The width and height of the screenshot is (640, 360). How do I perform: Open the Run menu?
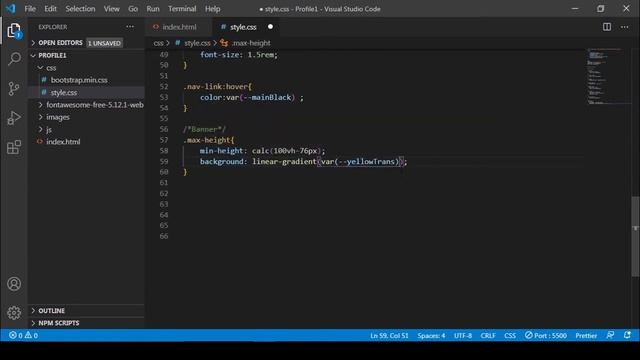tap(153, 9)
